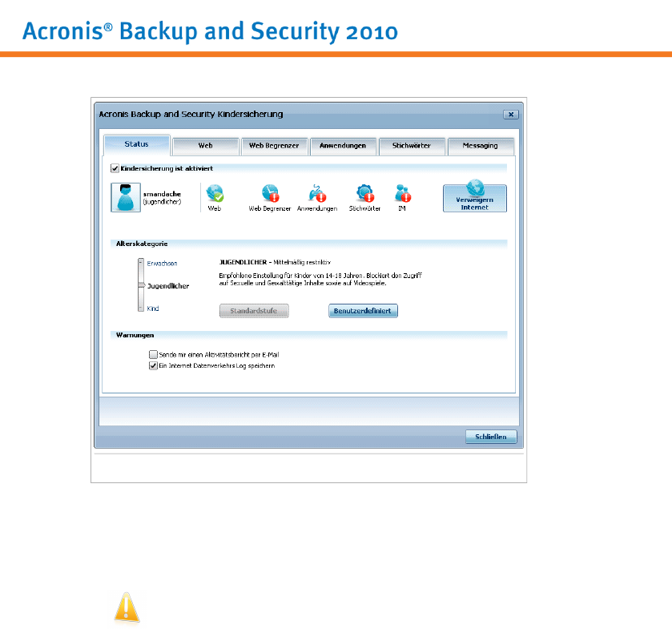Click the IM status icon

pyautogui.click(x=401, y=193)
